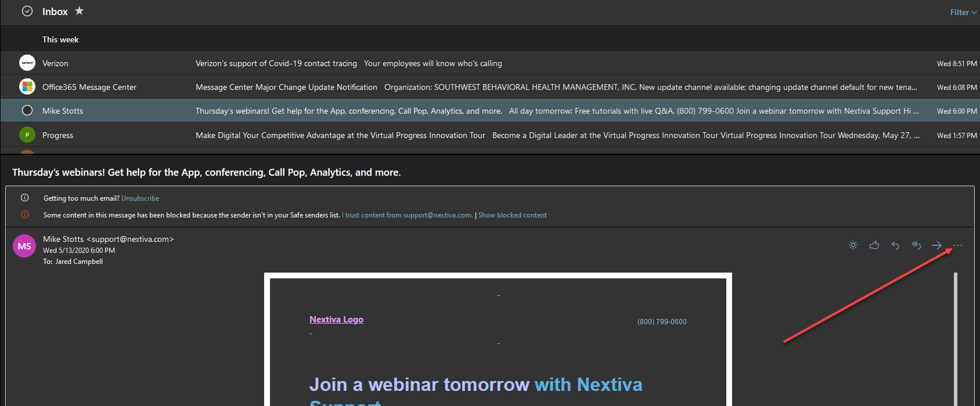The image size is (980, 406).
Task: Click the Wed 6:00 PM timestamp in list
Action: (957, 111)
